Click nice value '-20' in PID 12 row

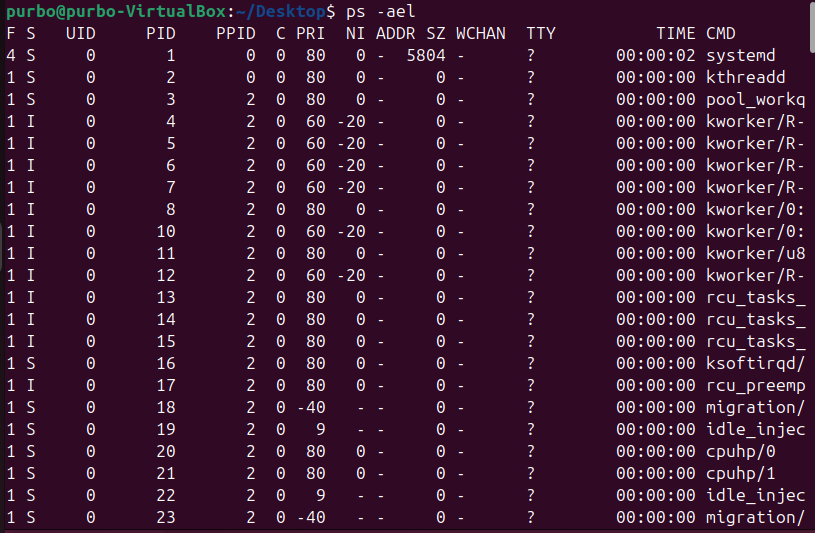pyautogui.click(x=351, y=275)
